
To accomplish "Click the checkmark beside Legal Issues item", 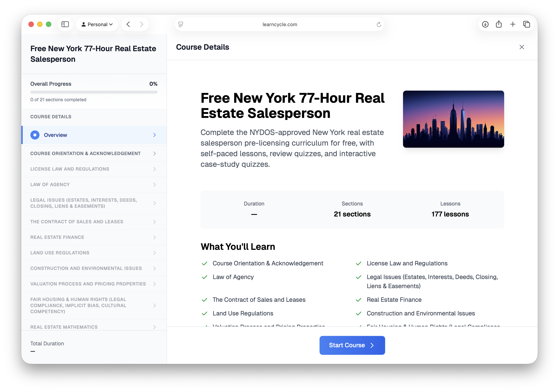I will (x=358, y=277).
